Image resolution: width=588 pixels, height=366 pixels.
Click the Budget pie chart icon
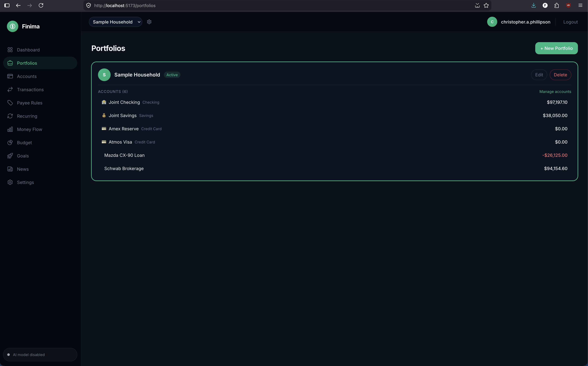(10, 143)
